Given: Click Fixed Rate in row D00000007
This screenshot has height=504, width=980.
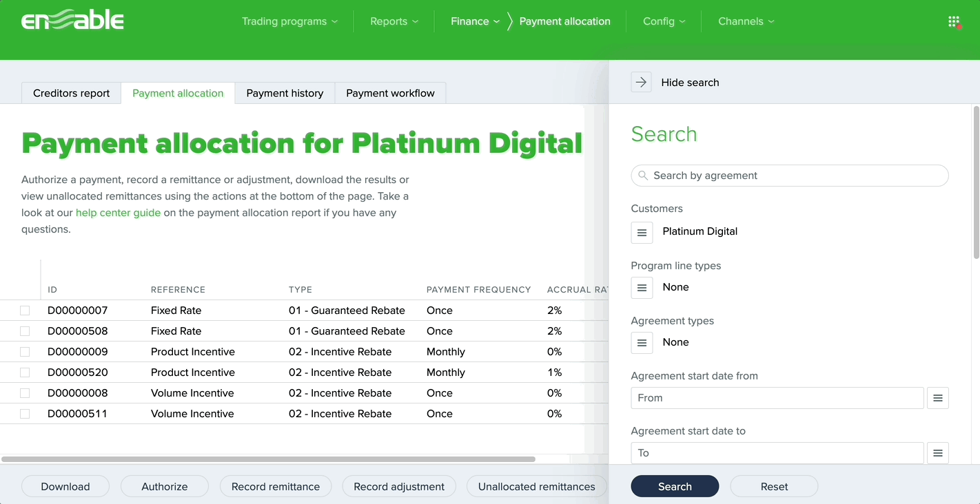Looking at the screenshot, I should (176, 311).
